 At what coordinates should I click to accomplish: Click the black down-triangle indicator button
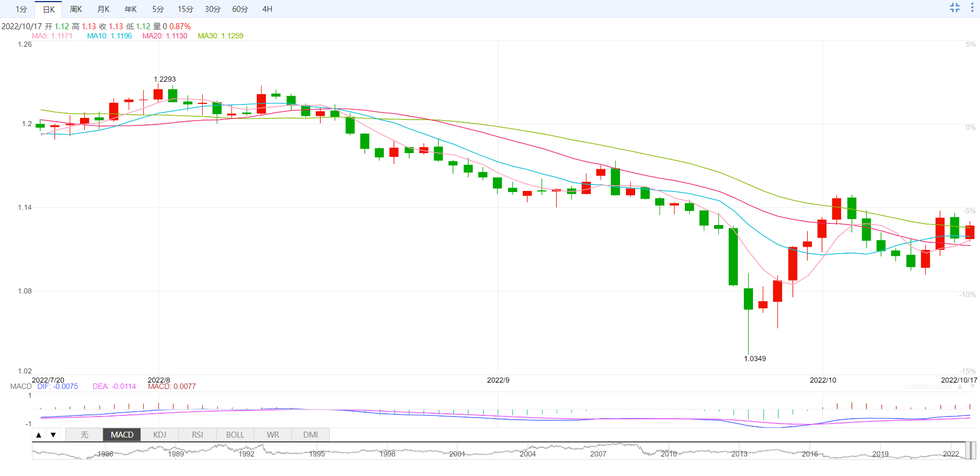[53, 435]
